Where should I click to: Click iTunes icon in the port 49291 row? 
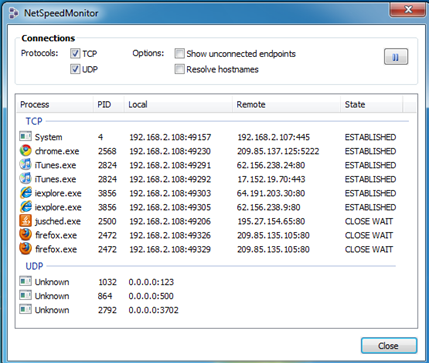pyautogui.click(x=25, y=165)
